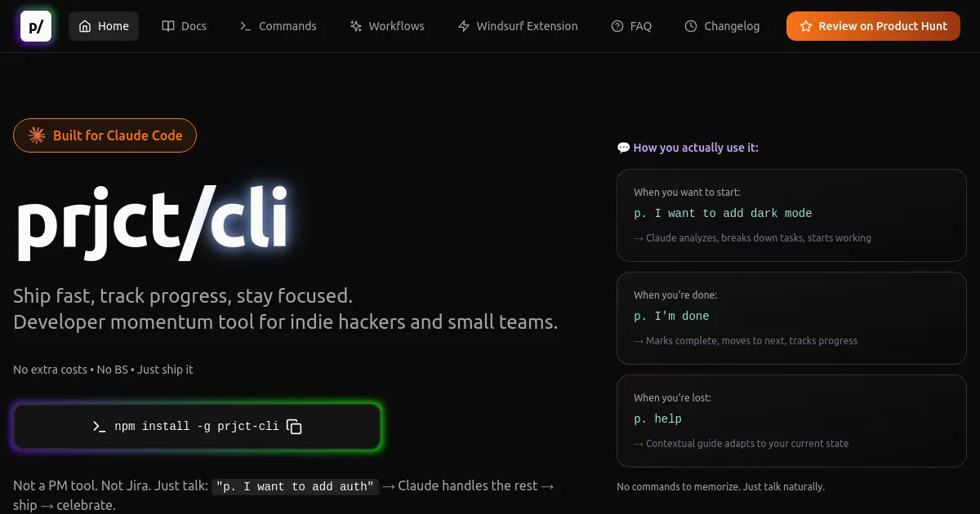Click the star icon on Review on Product Hunt
The image size is (980, 514).
coord(804,25)
